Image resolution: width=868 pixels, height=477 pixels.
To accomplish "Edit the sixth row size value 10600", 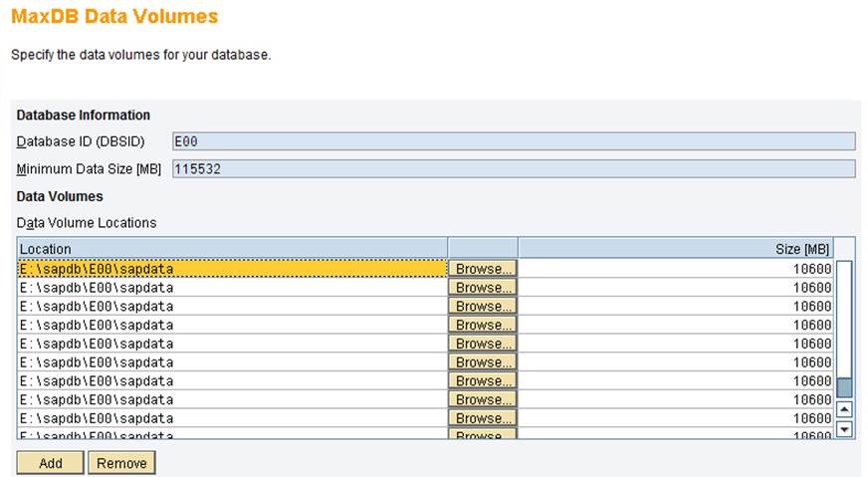I will click(812, 362).
